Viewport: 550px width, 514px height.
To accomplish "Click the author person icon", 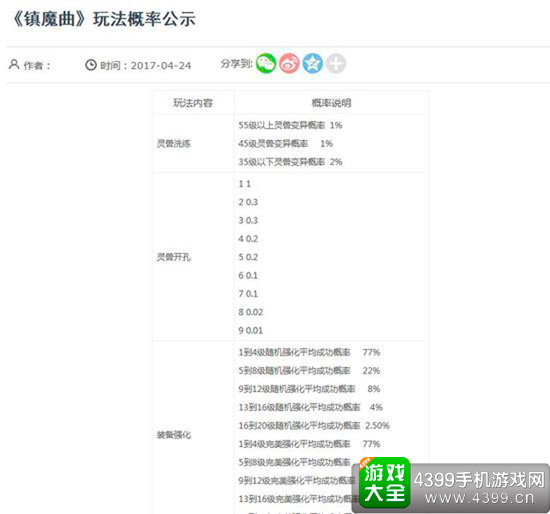I will (14, 65).
